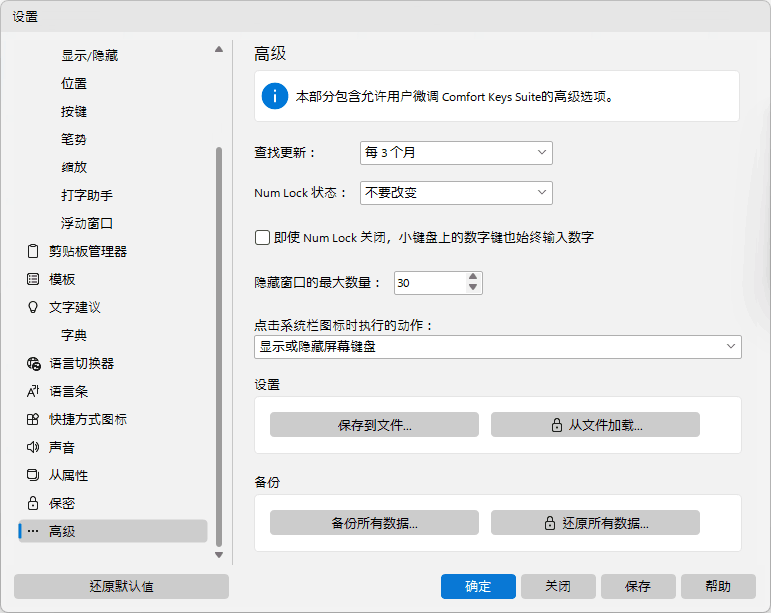Click the 从属性 stacked windows icon
The height and width of the screenshot is (613, 771).
(33, 475)
